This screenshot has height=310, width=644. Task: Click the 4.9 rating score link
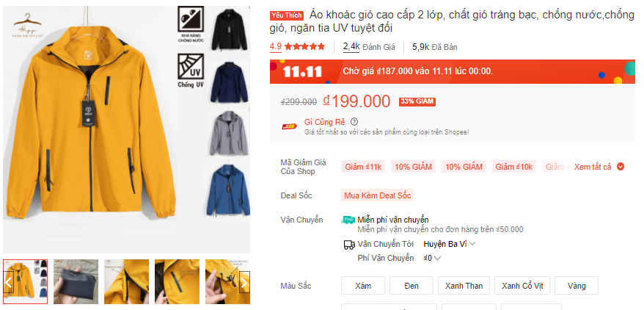[276, 47]
